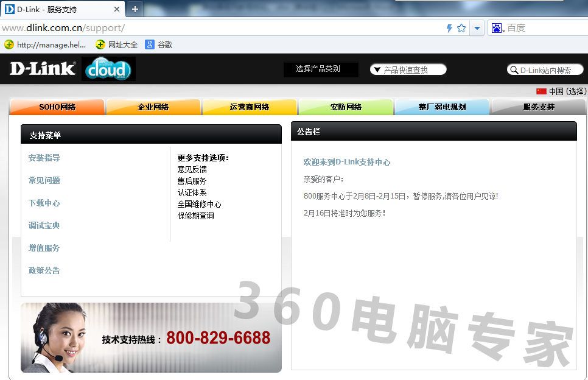Click the 认证体系 option

192,193
